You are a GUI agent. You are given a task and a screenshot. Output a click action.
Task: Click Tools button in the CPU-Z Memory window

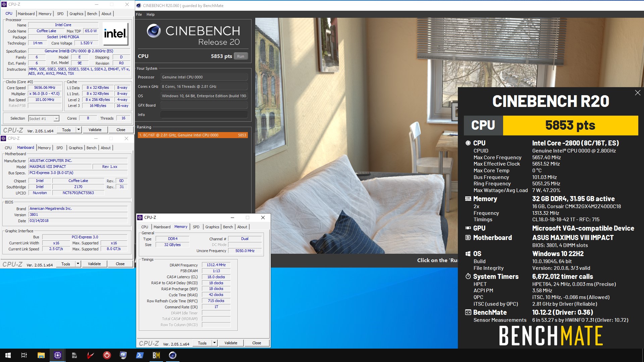[202, 343]
